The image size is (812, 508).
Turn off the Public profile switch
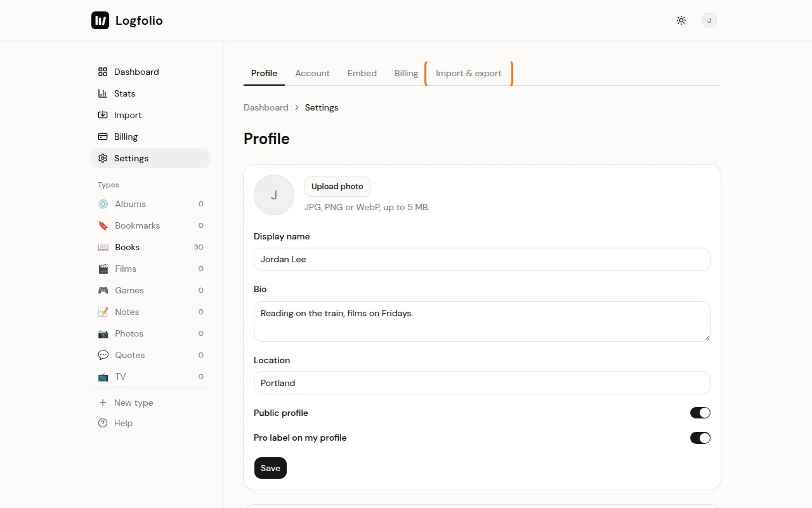700,413
